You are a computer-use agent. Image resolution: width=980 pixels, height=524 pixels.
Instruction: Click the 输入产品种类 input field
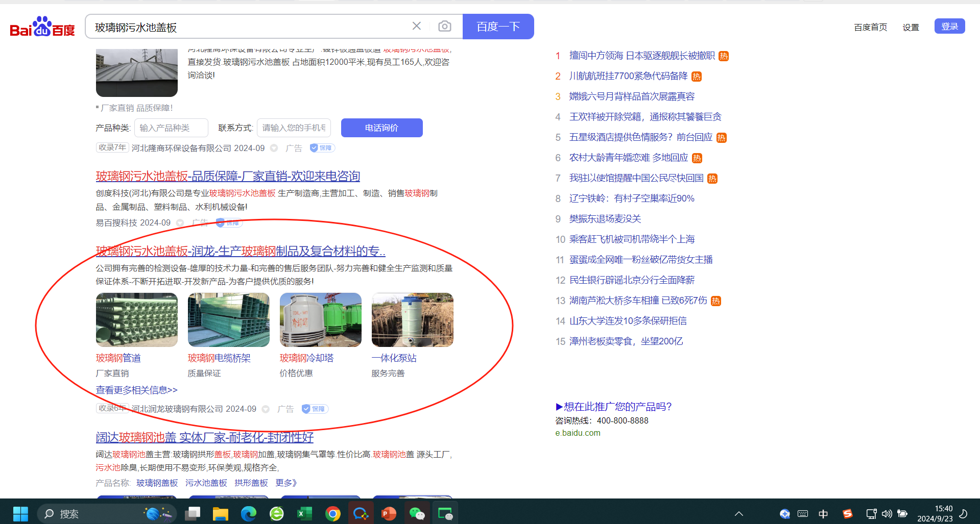(171, 128)
